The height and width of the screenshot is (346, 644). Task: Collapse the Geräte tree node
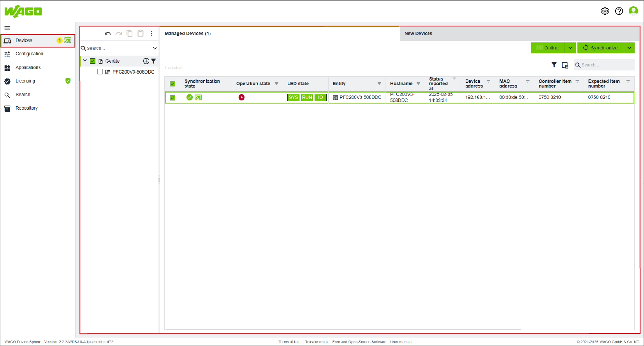tap(85, 61)
